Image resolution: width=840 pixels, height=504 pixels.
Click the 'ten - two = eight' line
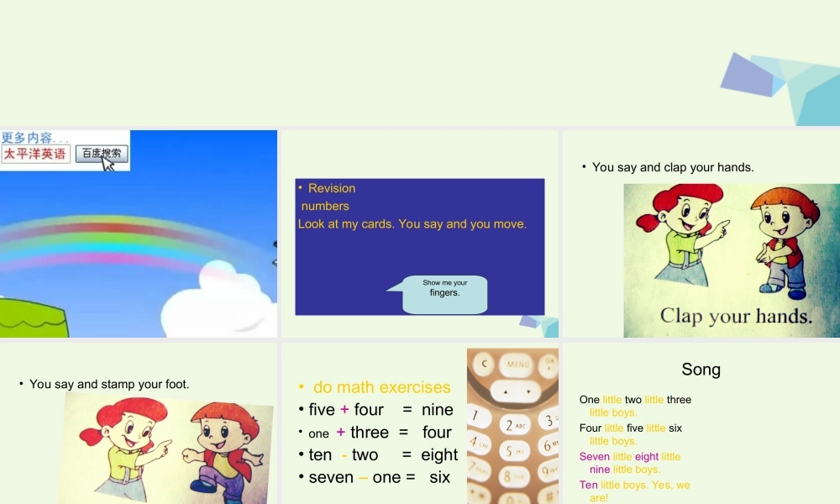383,454
